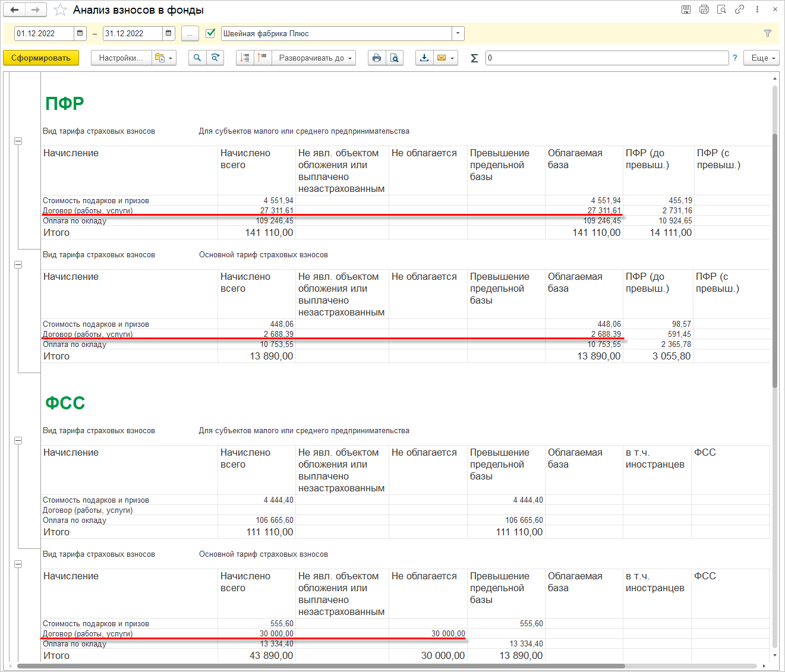Select cell 106 665,60 in Начислено всего

[257, 520]
